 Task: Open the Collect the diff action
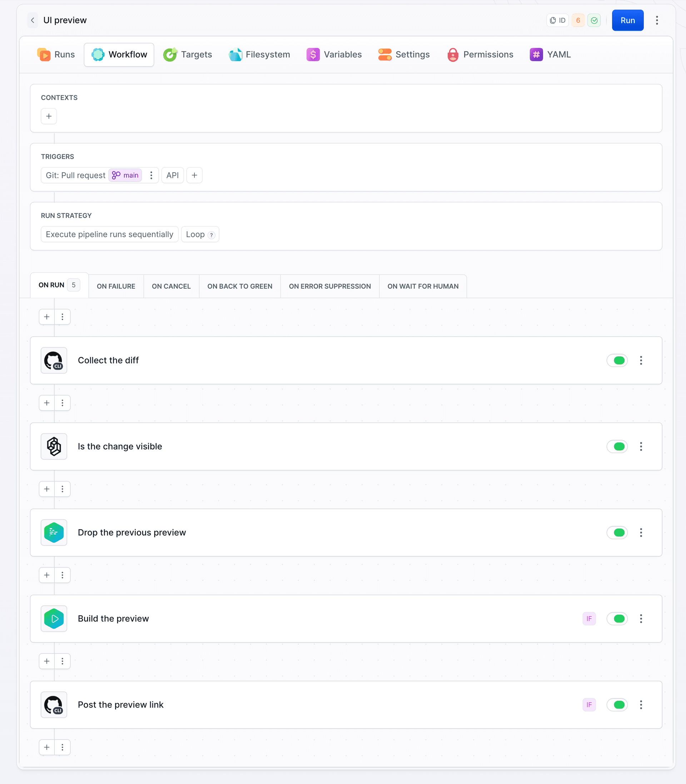pos(346,360)
